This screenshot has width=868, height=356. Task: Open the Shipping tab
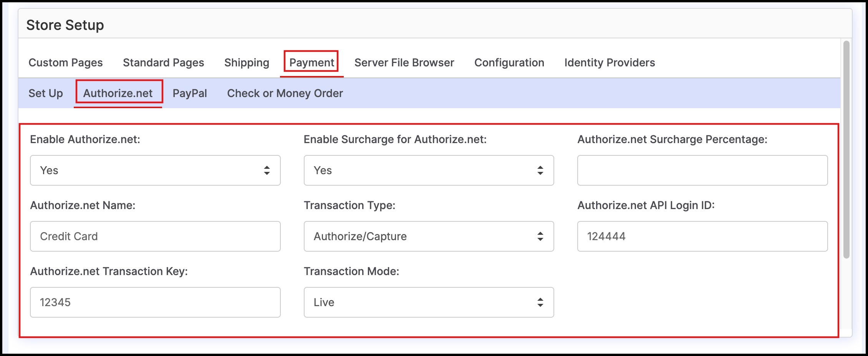click(x=247, y=63)
